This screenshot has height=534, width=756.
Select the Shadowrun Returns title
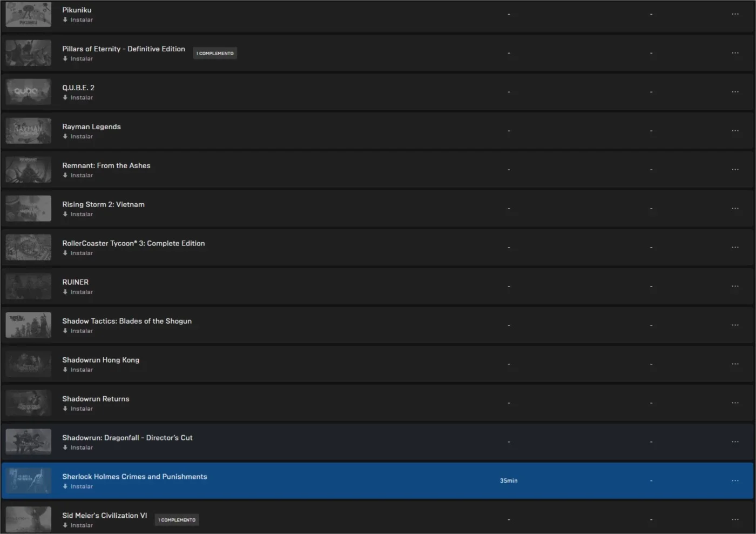(96, 399)
